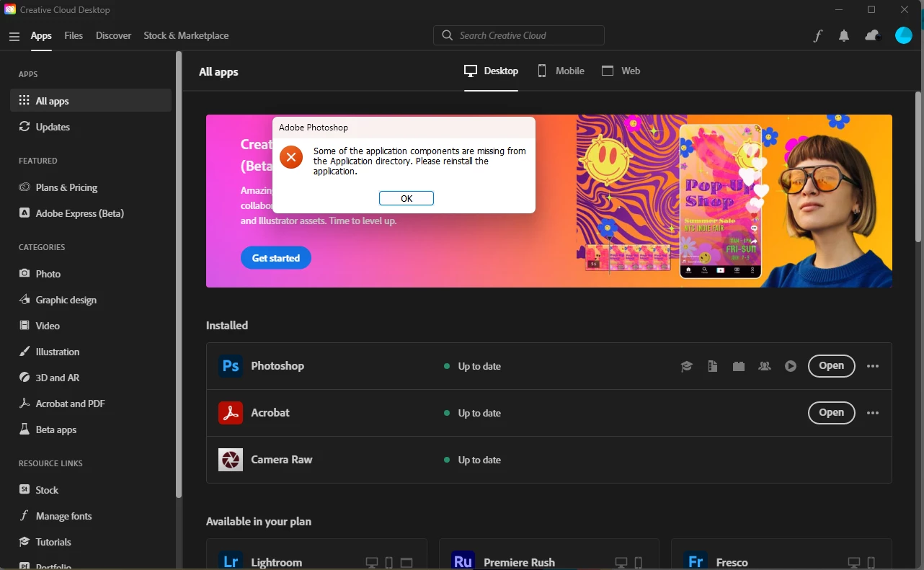Click the Photoshop app icon
This screenshot has width=924, height=570.
pyautogui.click(x=231, y=366)
